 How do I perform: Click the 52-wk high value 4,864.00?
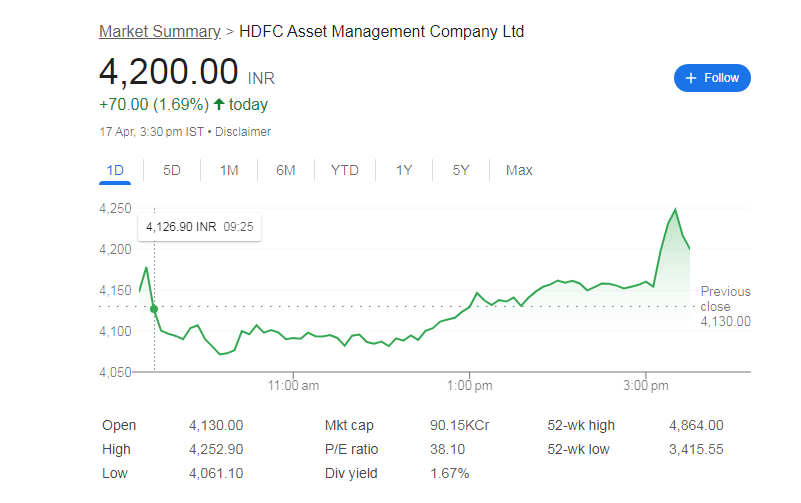point(696,425)
